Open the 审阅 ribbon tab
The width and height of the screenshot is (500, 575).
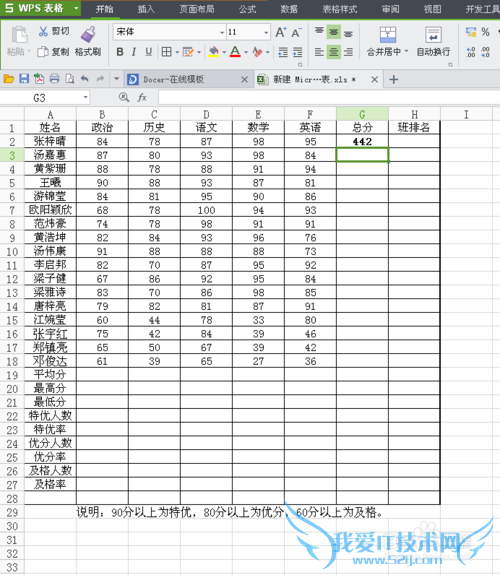pyautogui.click(x=390, y=9)
